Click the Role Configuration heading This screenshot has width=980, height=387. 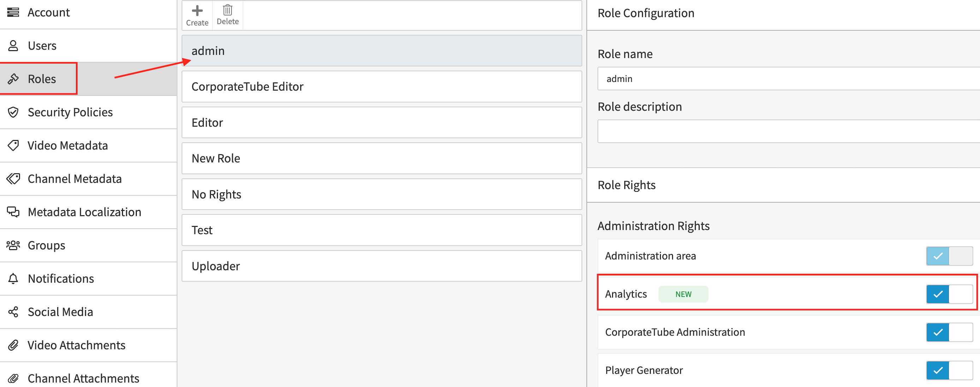[x=646, y=13]
